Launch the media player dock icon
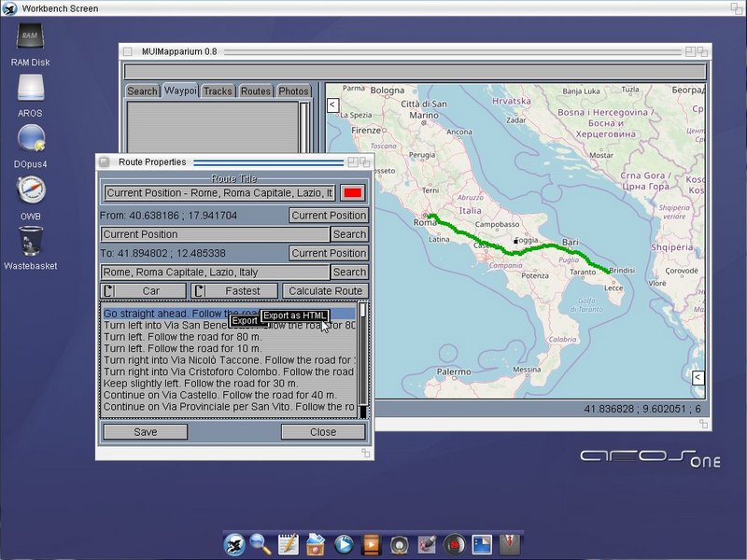 tap(344, 543)
